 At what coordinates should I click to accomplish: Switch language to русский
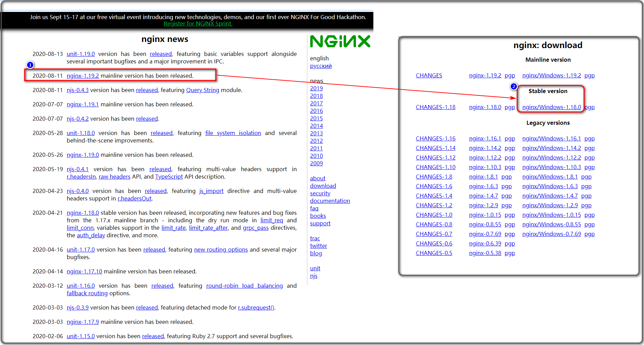pyautogui.click(x=321, y=66)
